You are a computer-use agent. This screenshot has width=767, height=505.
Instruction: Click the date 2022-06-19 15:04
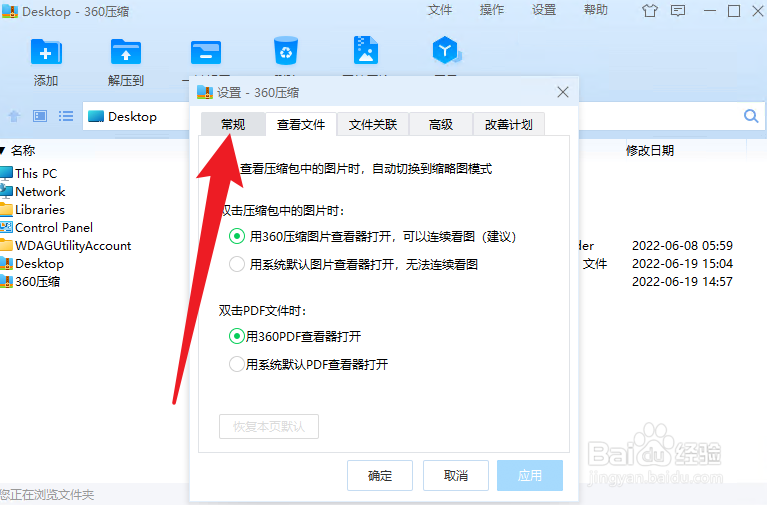click(x=682, y=264)
